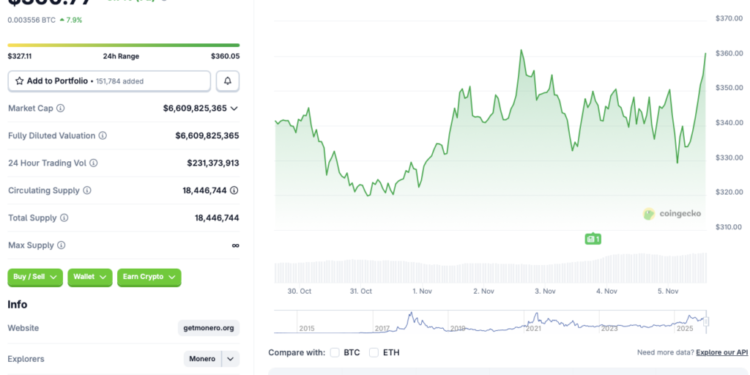The width and height of the screenshot is (750, 375).
Task: Open the Monero explorer link
Action: tap(202, 359)
